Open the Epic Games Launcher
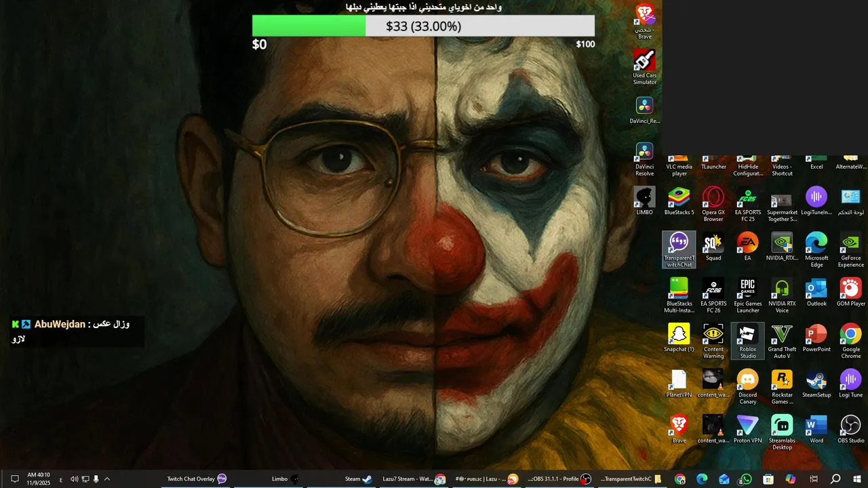Screen dimensions: 868x488 748,296
